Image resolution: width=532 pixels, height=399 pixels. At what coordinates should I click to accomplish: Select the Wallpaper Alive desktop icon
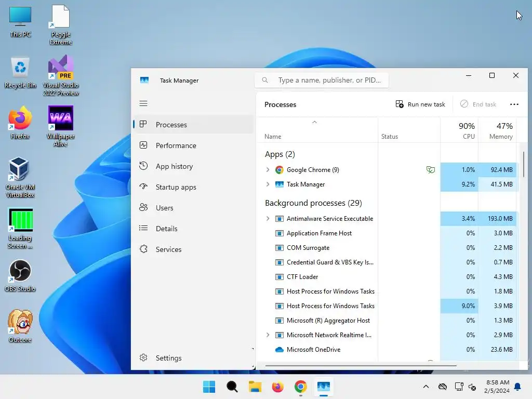tap(60, 126)
